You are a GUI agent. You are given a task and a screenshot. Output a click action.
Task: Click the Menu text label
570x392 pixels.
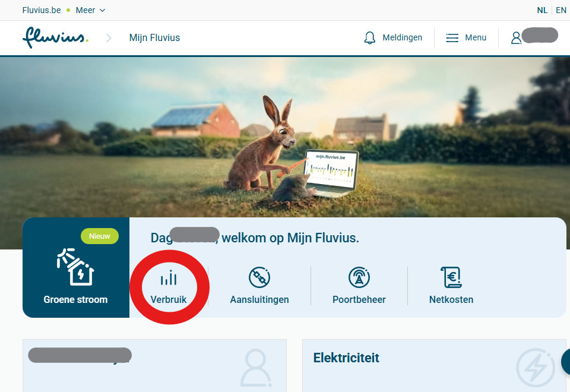tap(476, 37)
